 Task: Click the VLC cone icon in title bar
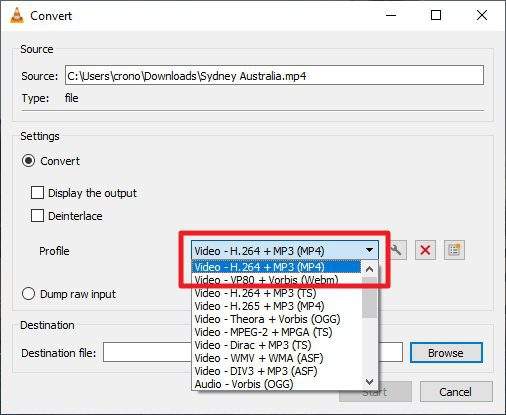[x=17, y=15]
